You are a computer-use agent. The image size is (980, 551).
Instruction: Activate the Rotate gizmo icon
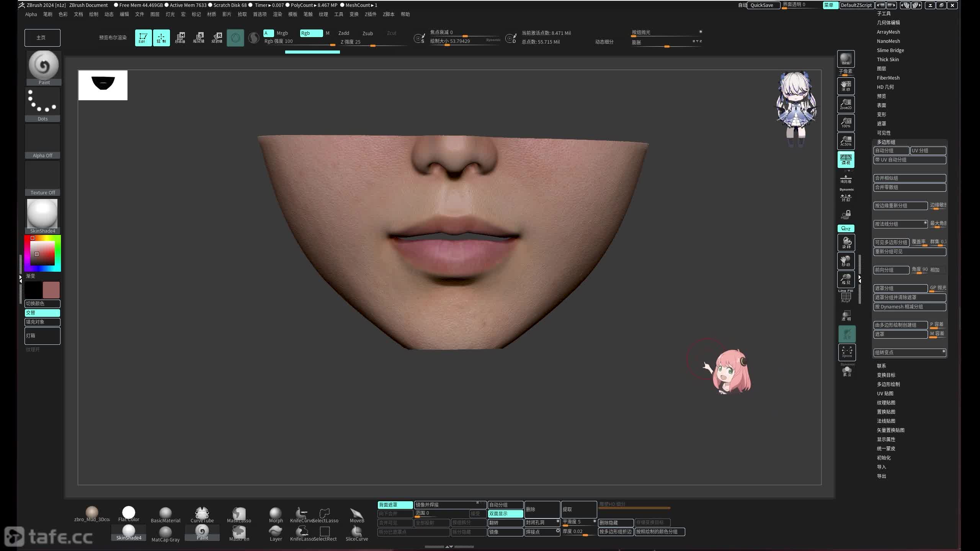pyautogui.click(x=217, y=37)
